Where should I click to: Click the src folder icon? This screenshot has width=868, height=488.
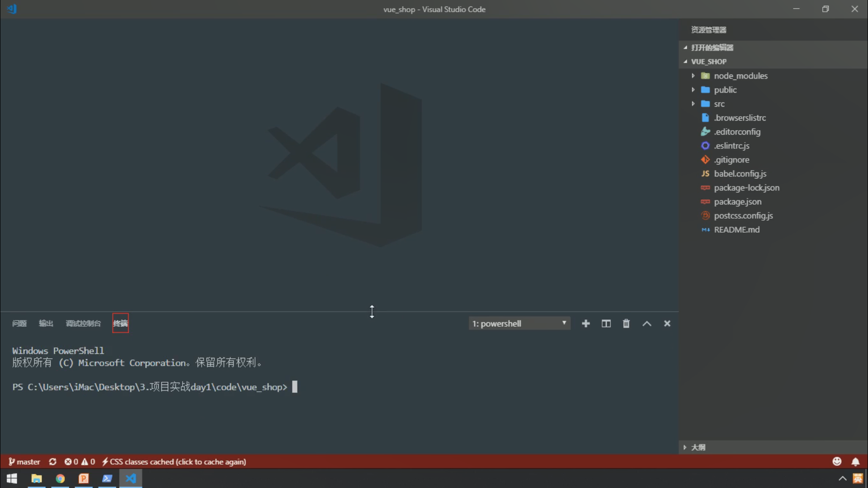click(x=705, y=104)
